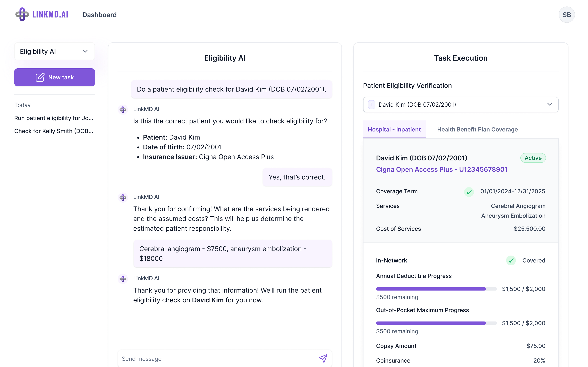Click chevron arrow in patient selector
588x367 pixels.
tap(549, 104)
